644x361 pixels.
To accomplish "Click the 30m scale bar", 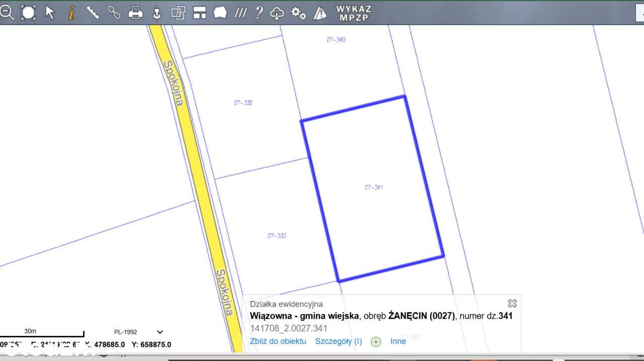I will pyautogui.click(x=42, y=332).
